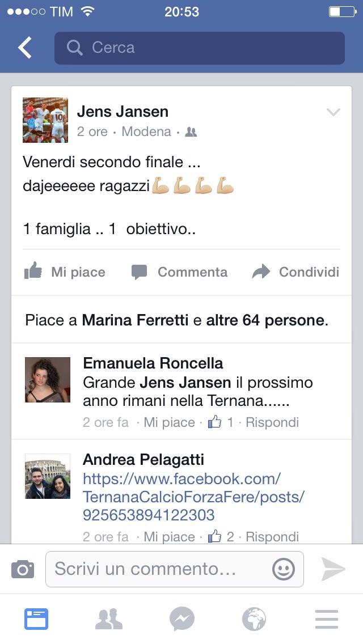Tap the back arrow icon
Screen dimensions: 363x644
point(24,48)
